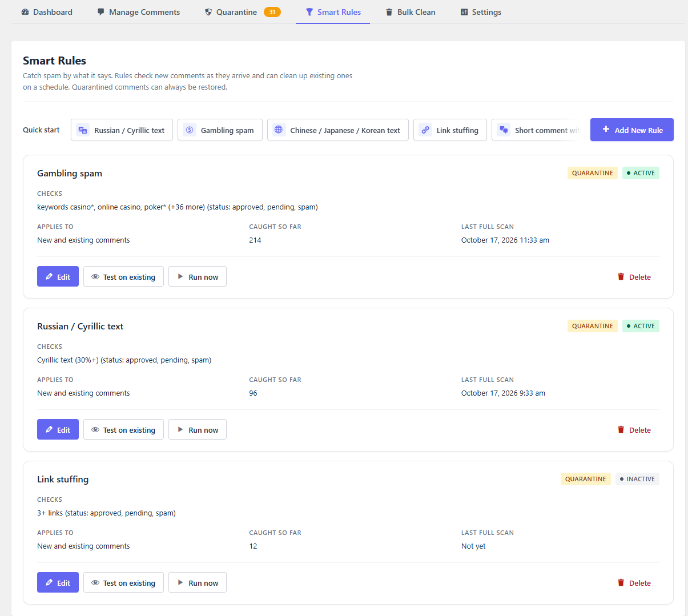The width and height of the screenshot is (688, 616).
Task: Click the Link stuffing rule title
Action: pos(63,480)
